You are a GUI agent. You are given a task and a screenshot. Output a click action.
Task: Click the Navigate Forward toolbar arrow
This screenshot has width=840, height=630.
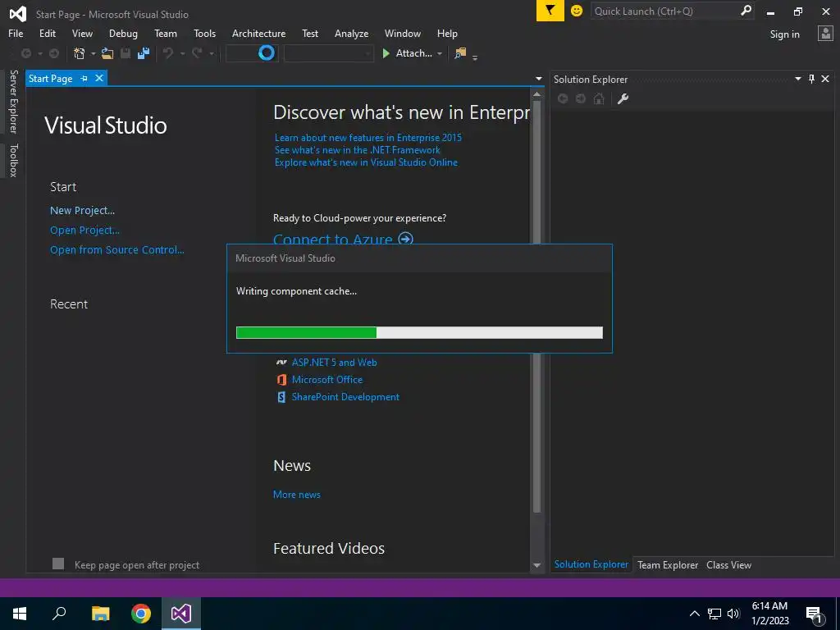(54, 53)
